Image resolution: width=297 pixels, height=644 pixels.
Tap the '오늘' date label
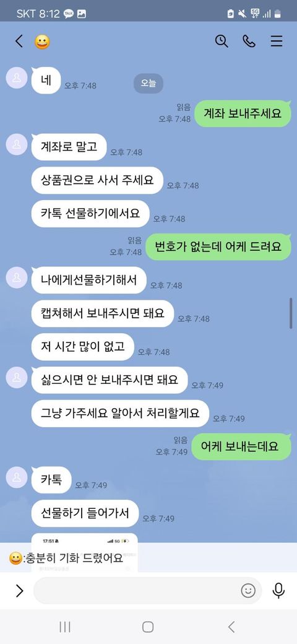click(148, 84)
